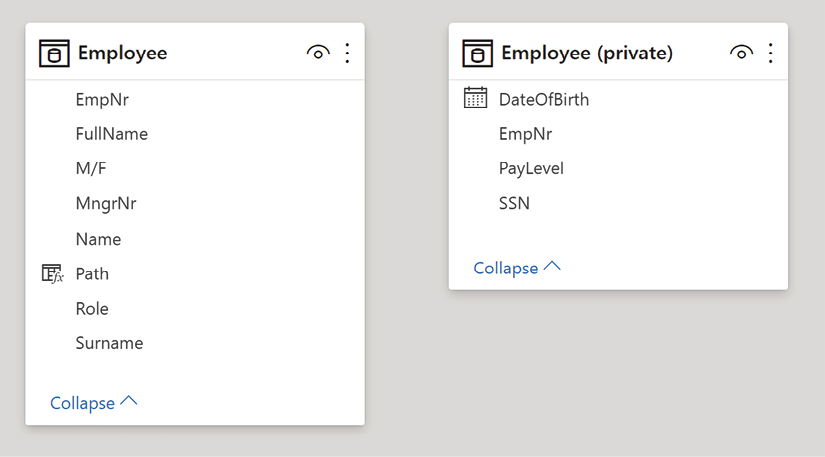Click the Employee table icon in header

click(x=54, y=54)
